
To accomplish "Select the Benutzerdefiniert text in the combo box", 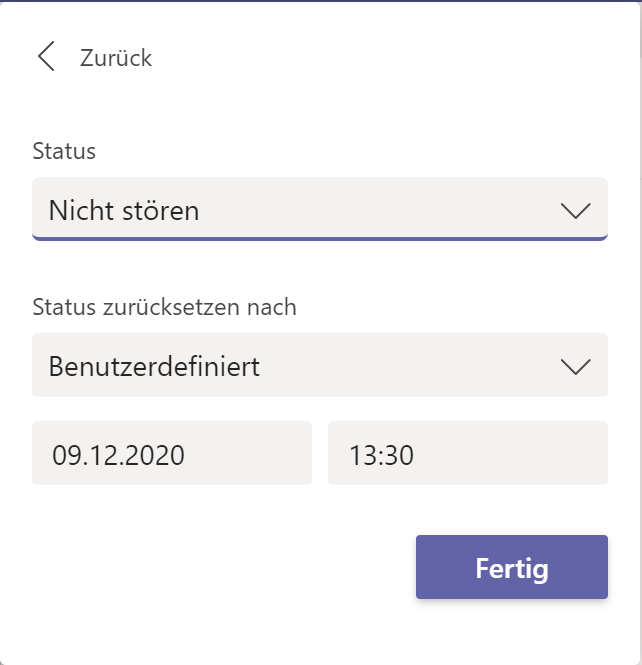I will [x=154, y=366].
